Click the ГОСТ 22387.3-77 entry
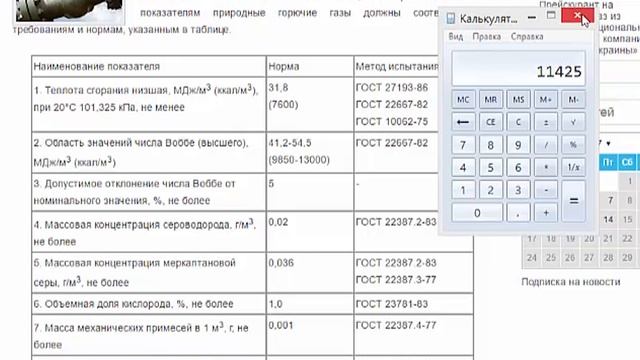This screenshot has height=360, width=640. pos(396,280)
